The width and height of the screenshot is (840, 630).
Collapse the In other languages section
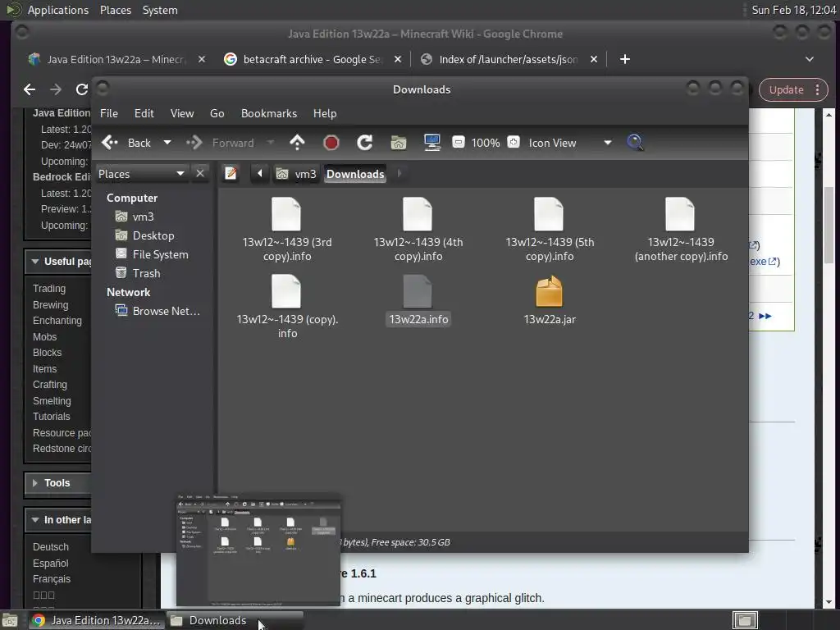pos(34,520)
